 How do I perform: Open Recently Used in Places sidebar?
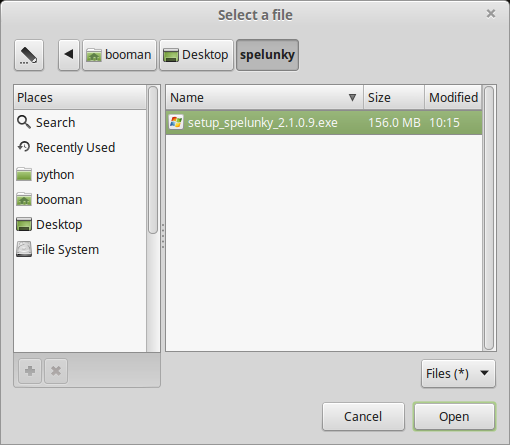pos(80,147)
